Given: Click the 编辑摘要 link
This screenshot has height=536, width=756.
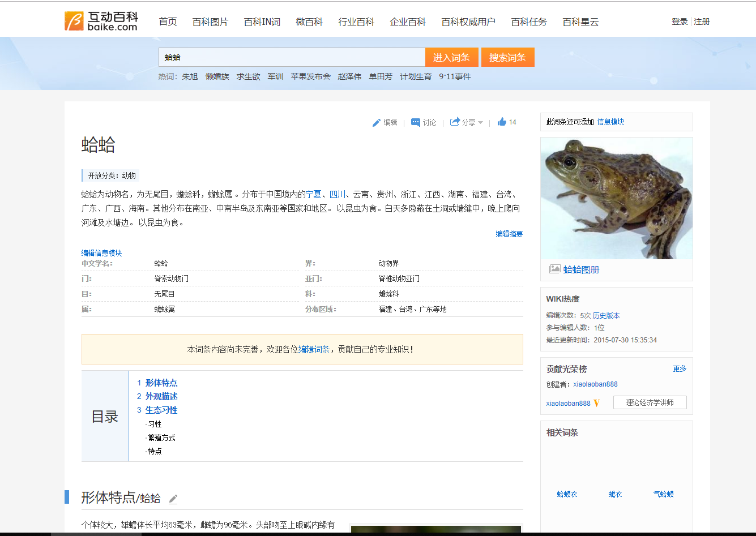Looking at the screenshot, I should 509,234.
